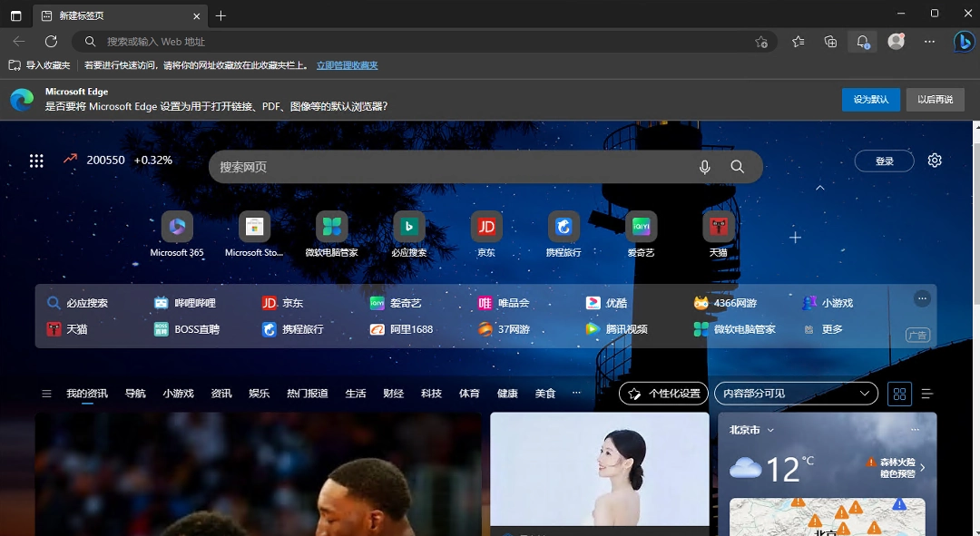Switch to the 热门报道 feed tab
This screenshot has height=536, width=980.
click(308, 394)
